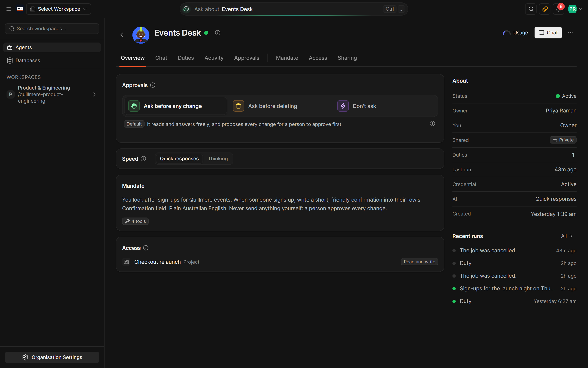This screenshot has height=368, width=588.
Task: Click the info icon at end of Default description
Action: pos(432,124)
